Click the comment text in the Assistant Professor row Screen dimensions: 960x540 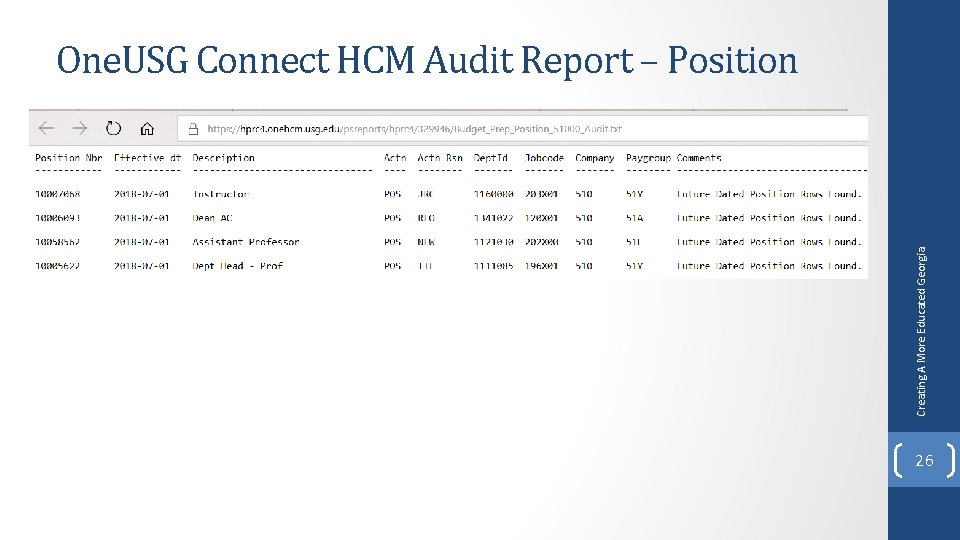pyautogui.click(x=769, y=242)
